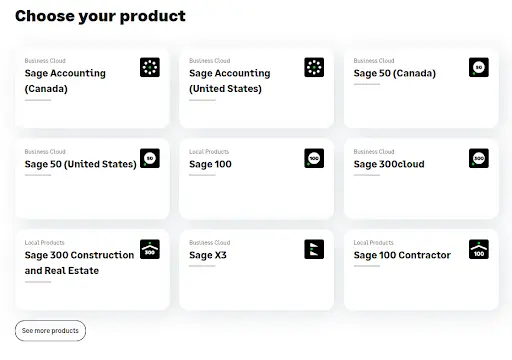The height and width of the screenshot is (360, 512).
Task: Click the Sage 50 (Canada) product icon
Action: tap(479, 67)
